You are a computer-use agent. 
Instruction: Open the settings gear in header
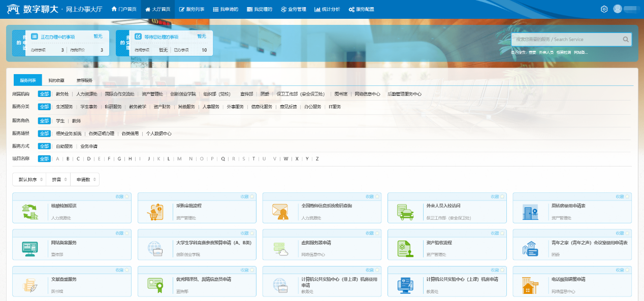click(x=604, y=9)
